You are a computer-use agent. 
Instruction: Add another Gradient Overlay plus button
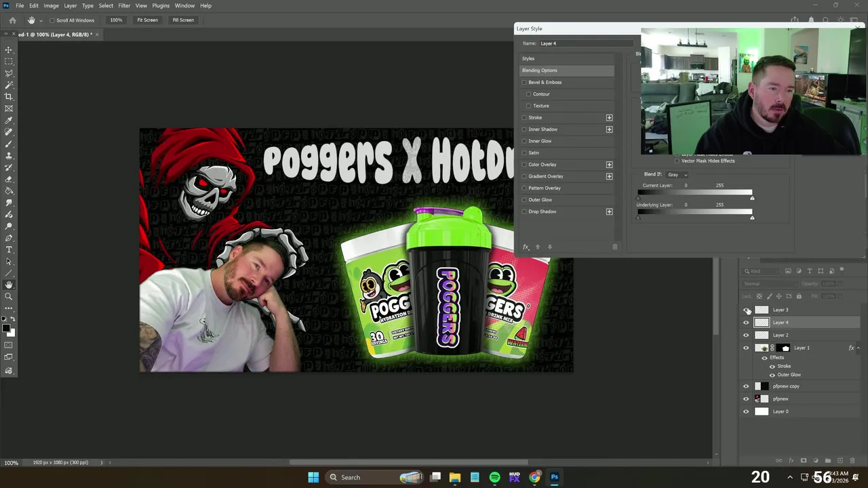coord(609,176)
